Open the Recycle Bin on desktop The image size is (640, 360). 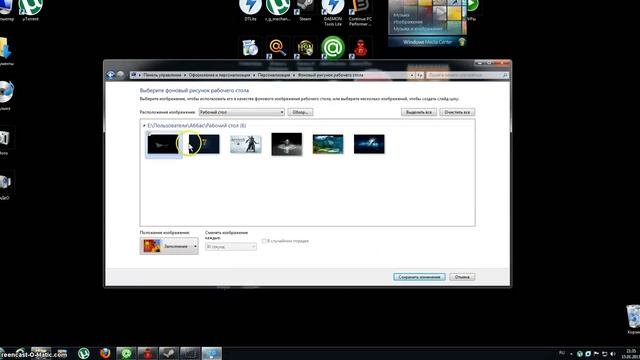point(633,318)
